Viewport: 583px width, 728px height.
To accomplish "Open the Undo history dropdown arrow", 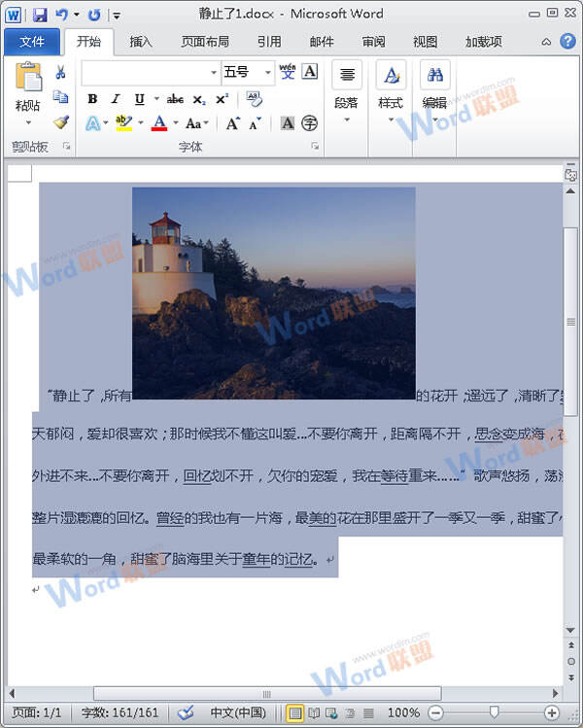I will tap(77, 15).
